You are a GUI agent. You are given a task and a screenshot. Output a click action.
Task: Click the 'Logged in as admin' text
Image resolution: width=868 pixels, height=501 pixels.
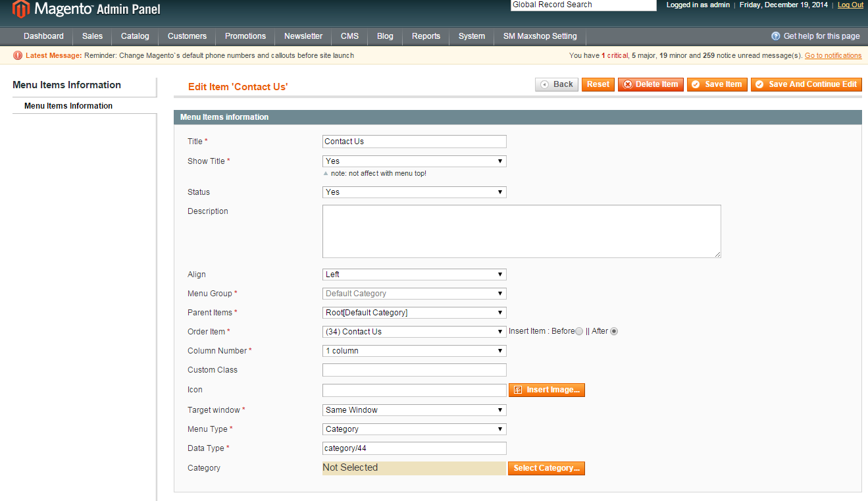pos(698,5)
